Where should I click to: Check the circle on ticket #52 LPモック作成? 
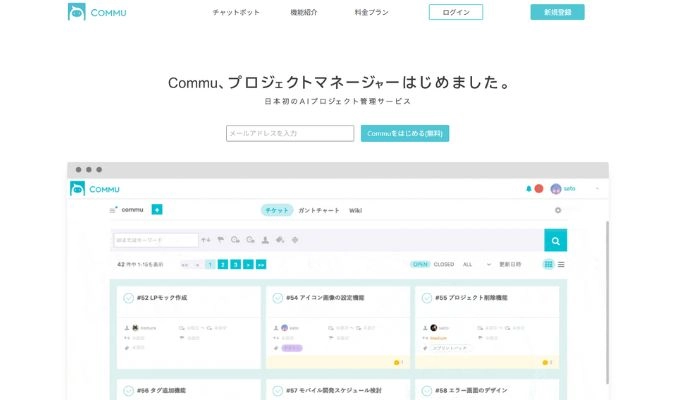(x=128, y=298)
